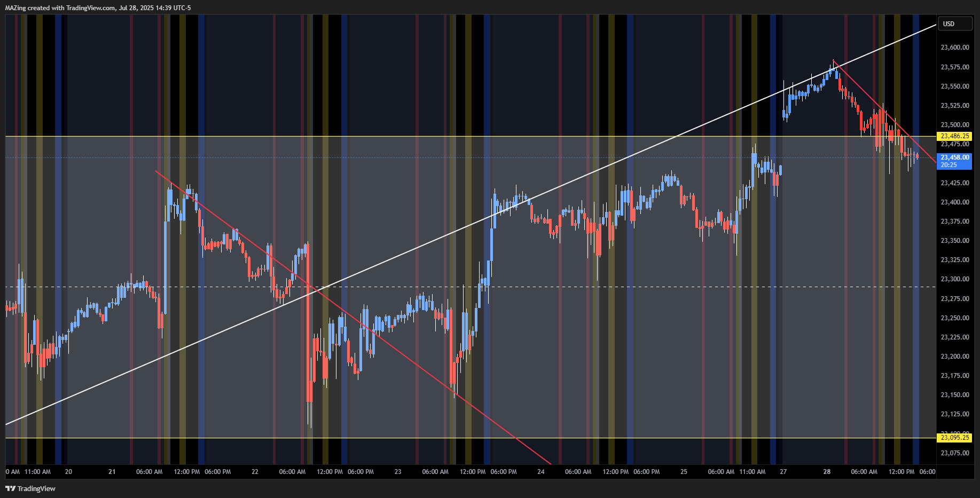Image resolution: width=980 pixels, height=498 pixels.
Task: Click the 23,525.00 price axis label
Action: [x=955, y=106]
